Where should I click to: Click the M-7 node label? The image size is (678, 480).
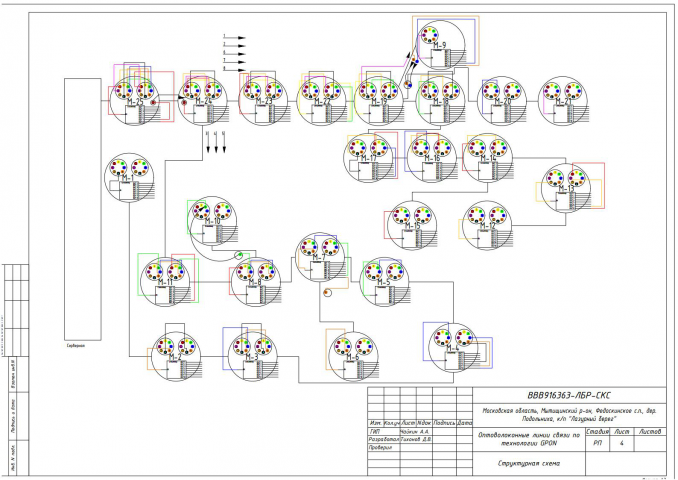click(319, 258)
